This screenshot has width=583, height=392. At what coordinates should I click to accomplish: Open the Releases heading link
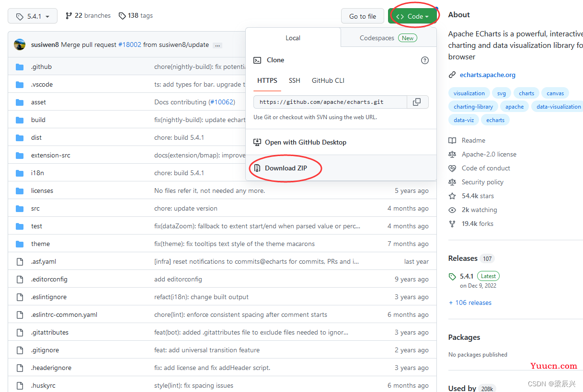pos(463,258)
